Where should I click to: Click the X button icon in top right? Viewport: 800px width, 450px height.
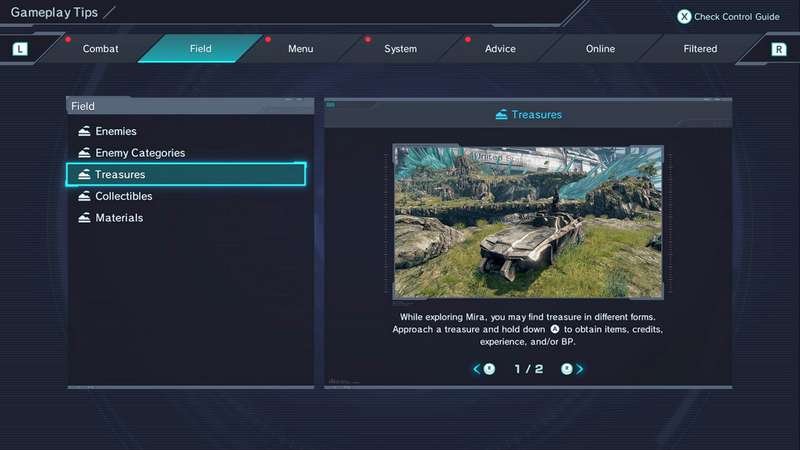[684, 16]
